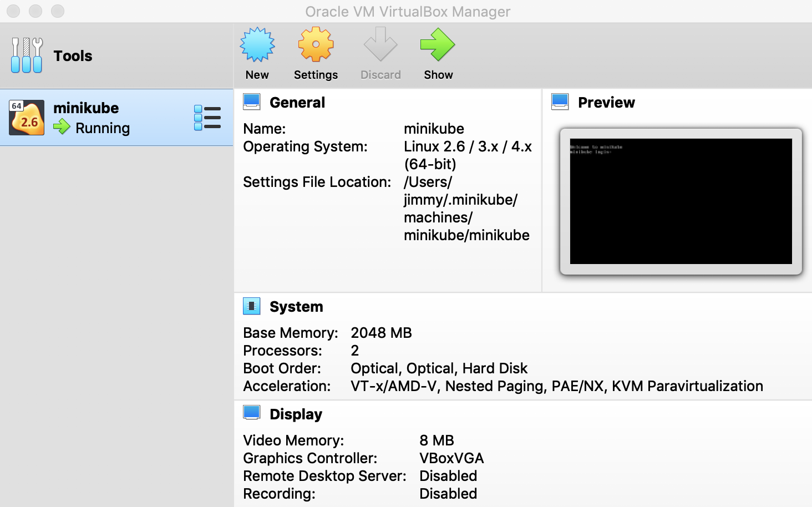Screen dimensions: 812x507
Task: Show the VM with the green arrow
Action: (x=438, y=44)
